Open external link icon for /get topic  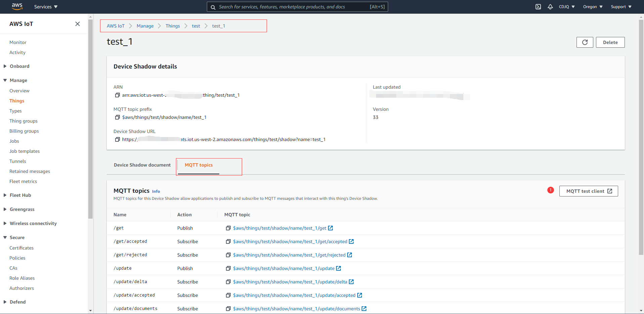(330, 228)
